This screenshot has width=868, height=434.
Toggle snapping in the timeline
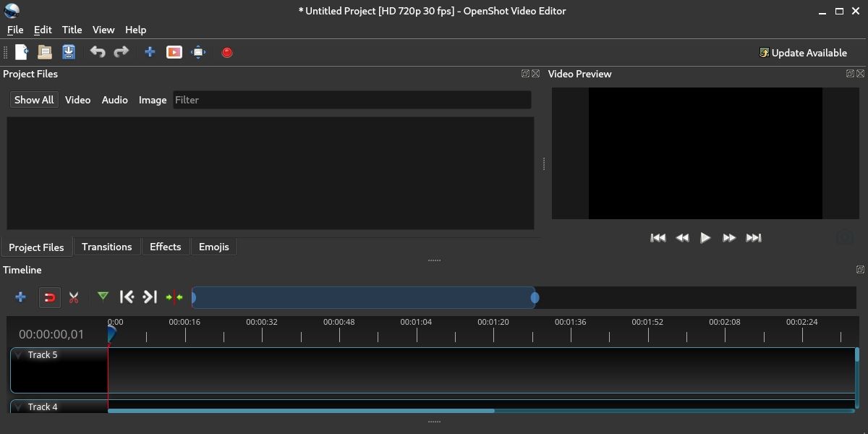tap(49, 297)
